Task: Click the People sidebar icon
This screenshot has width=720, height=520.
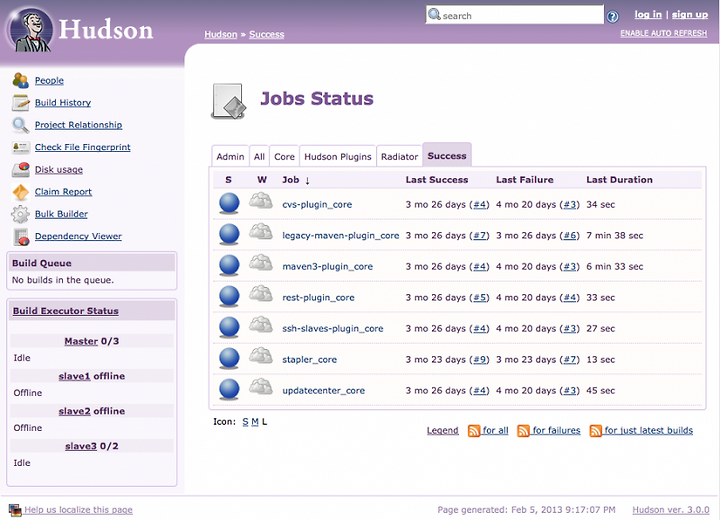Action: [20, 80]
